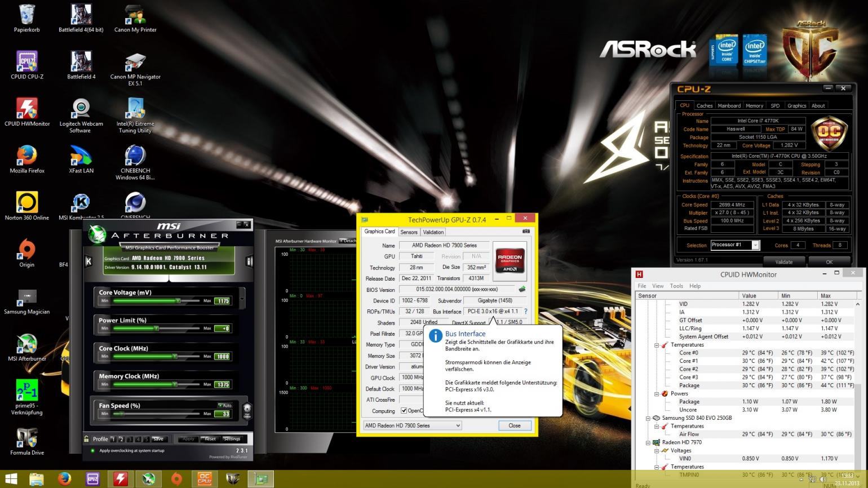The image size is (868, 488).
Task: Click GPU-Z BIOS save chip icon
Action: coord(522,289)
